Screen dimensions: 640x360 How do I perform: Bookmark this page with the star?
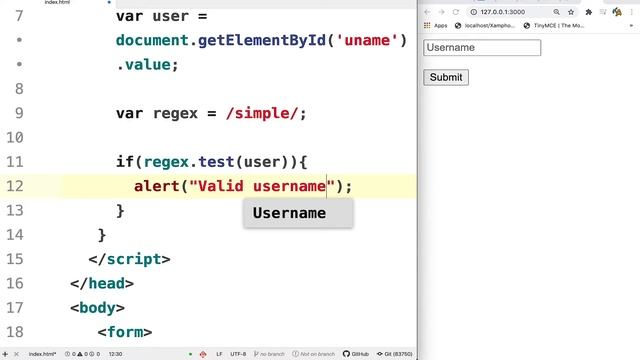tap(571, 12)
